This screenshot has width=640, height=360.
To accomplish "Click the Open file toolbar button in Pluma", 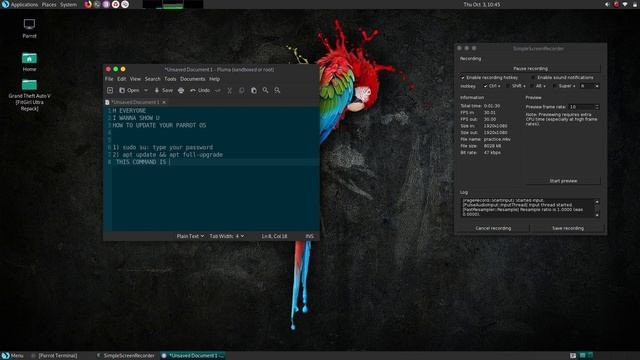I will [x=129, y=90].
